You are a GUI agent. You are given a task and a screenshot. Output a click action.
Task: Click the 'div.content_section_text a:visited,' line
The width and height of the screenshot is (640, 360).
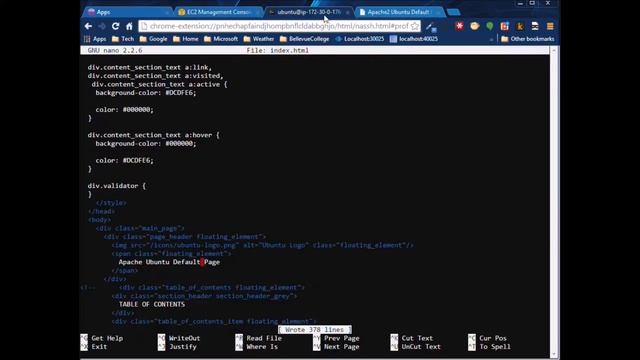click(156, 76)
